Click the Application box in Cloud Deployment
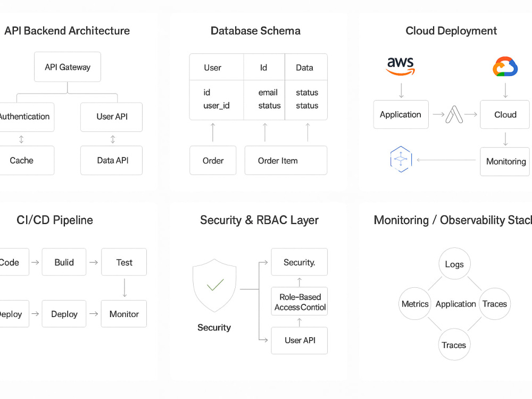Image resolution: width=532 pixels, height=399 pixels. pyautogui.click(x=401, y=115)
